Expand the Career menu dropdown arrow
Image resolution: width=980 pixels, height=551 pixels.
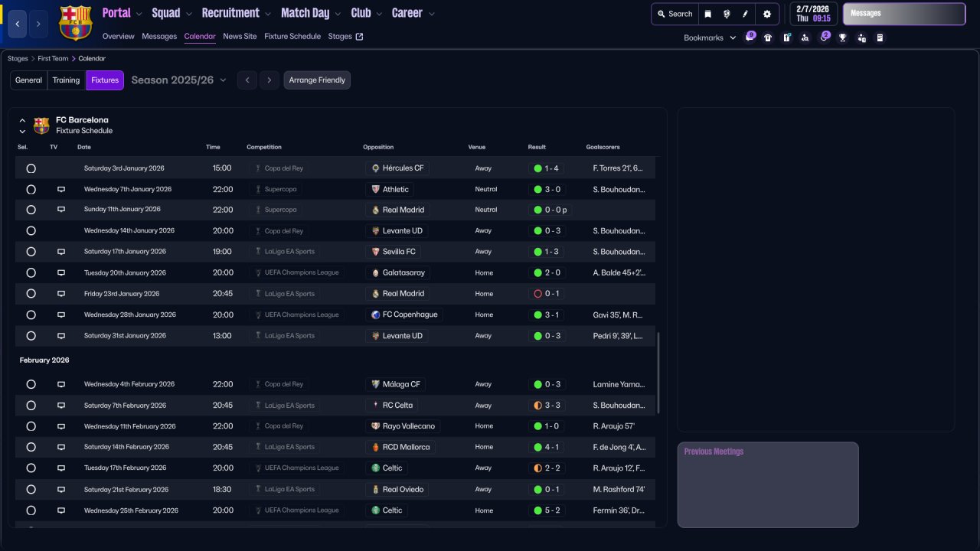click(432, 14)
